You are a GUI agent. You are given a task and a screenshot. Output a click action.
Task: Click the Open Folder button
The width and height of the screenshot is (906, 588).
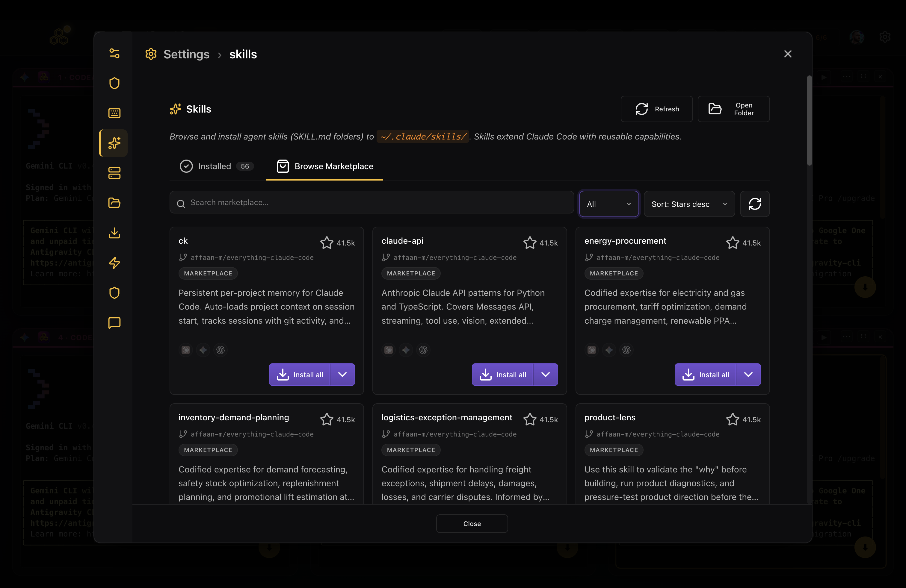pos(733,109)
